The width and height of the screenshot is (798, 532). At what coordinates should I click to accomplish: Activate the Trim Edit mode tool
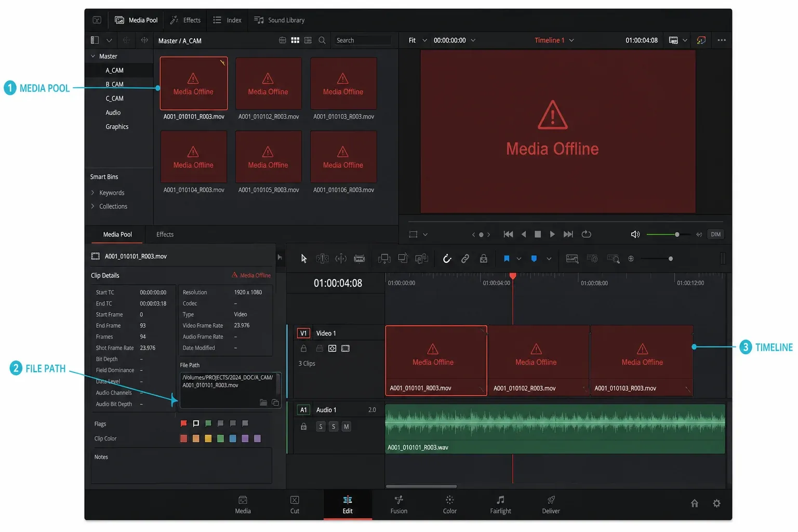(322, 258)
